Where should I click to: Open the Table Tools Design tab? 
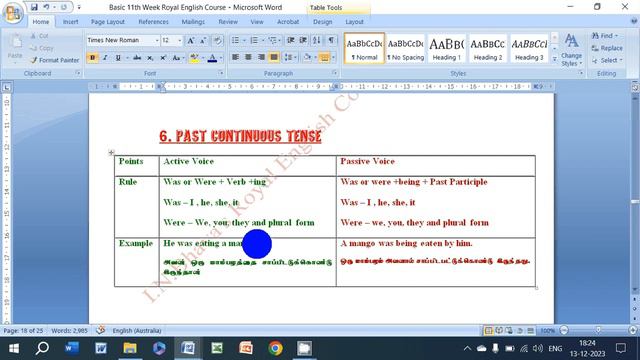pyautogui.click(x=322, y=22)
